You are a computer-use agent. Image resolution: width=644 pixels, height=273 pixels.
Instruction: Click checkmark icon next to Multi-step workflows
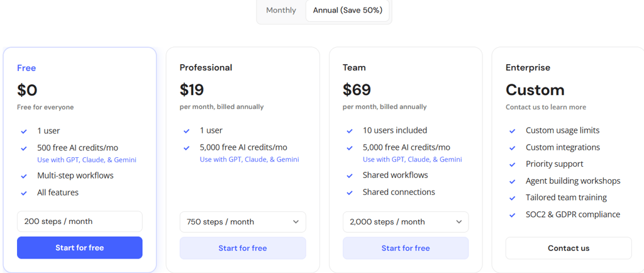point(24,176)
